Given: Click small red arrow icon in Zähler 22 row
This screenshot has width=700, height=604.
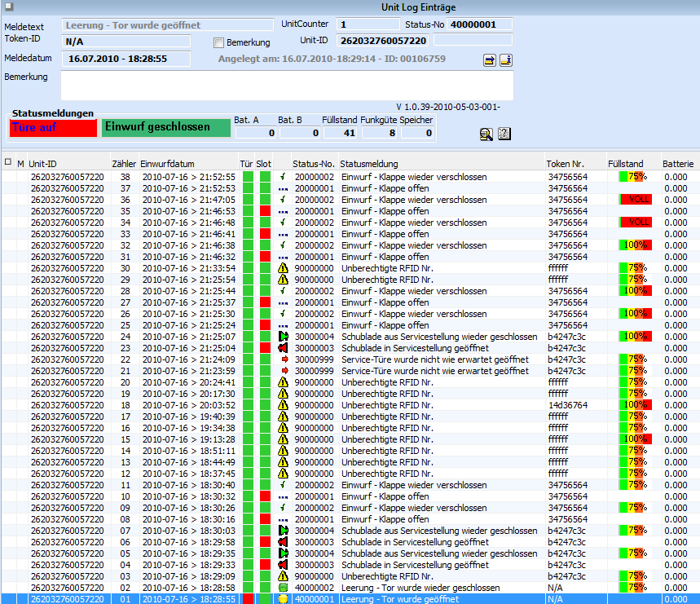Looking at the screenshot, I should (285, 359).
